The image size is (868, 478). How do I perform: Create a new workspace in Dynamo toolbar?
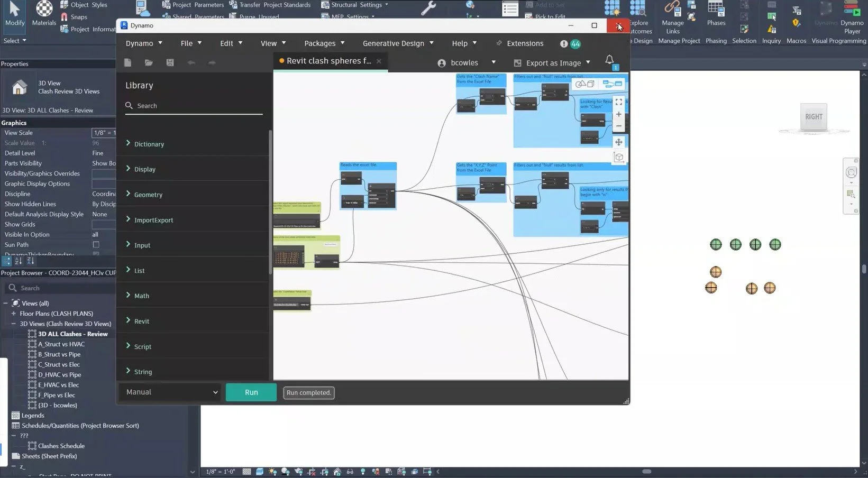(x=127, y=62)
